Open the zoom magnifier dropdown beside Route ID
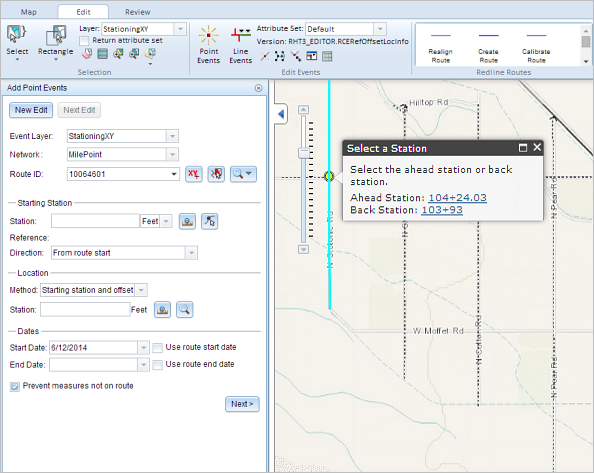Image resolution: width=594 pixels, height=473 pixels. point(243,174)
